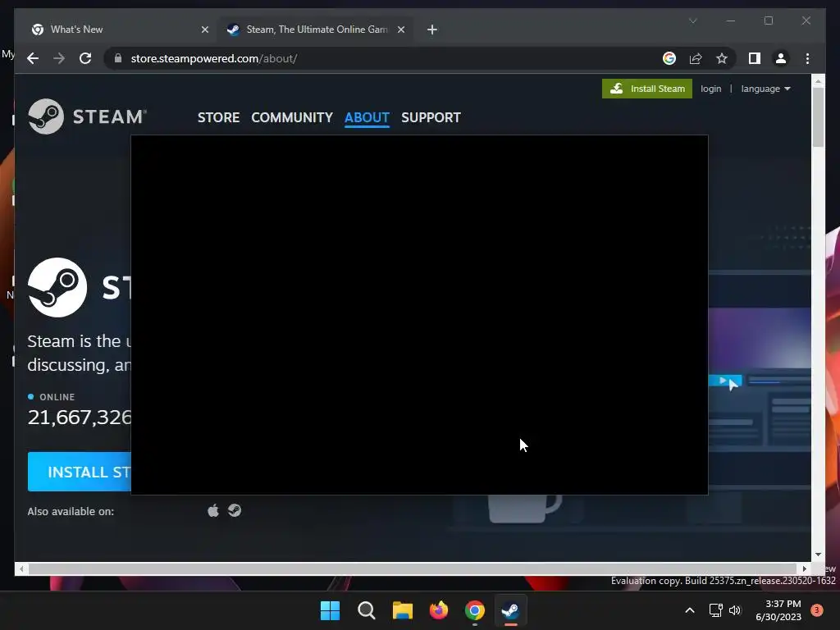Click the blue INSTALL STEAM button
This screenshot has width=840, height=630.
[x=80, y=472]
